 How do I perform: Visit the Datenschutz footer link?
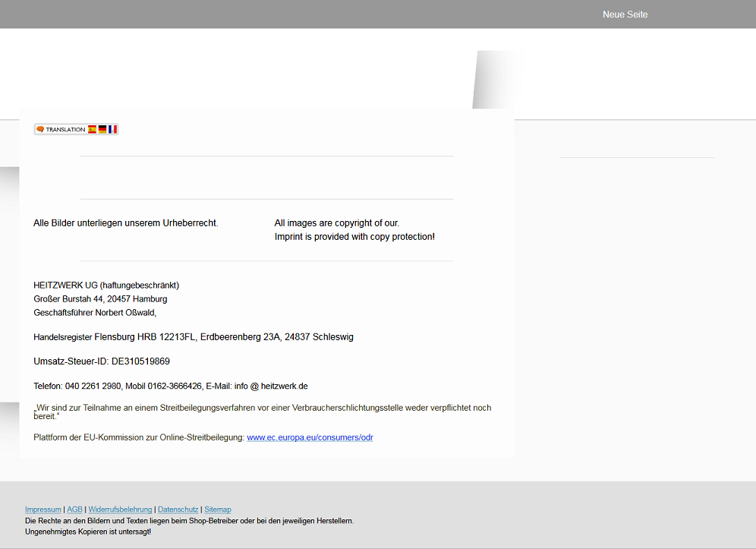tap(178, 510)
